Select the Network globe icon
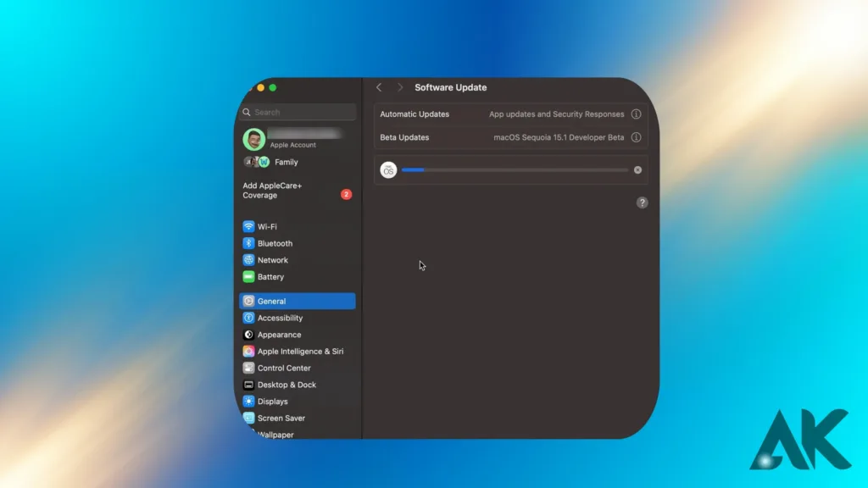Viewport: 868px width, 488px height. [x=248, y=260]
